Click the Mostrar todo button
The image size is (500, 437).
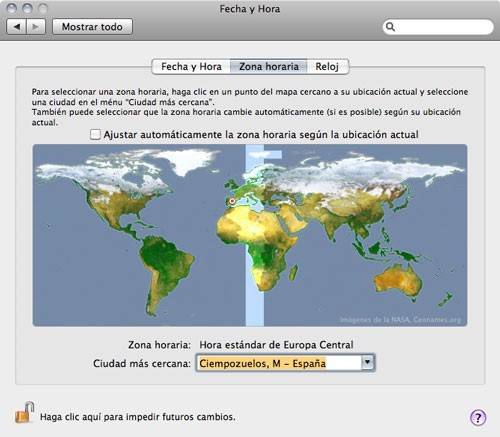(x=92, y=27)
